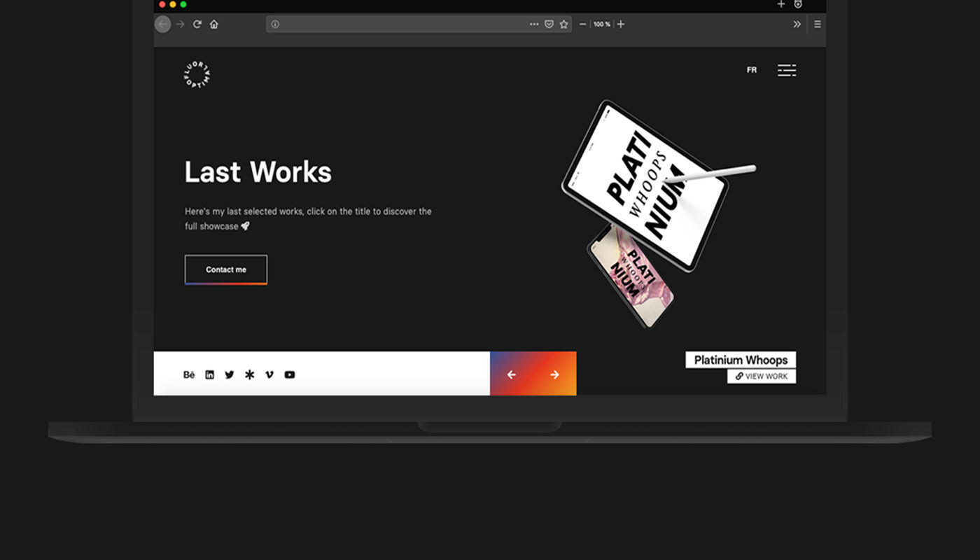This screenshot has width=980, height=560.
Task: Open the Vimeo social icon
Action: click(x=269, y=374)
